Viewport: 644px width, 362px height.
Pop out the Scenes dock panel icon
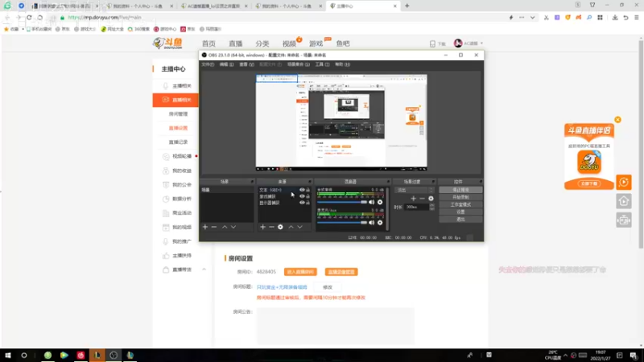pos(252,182)
